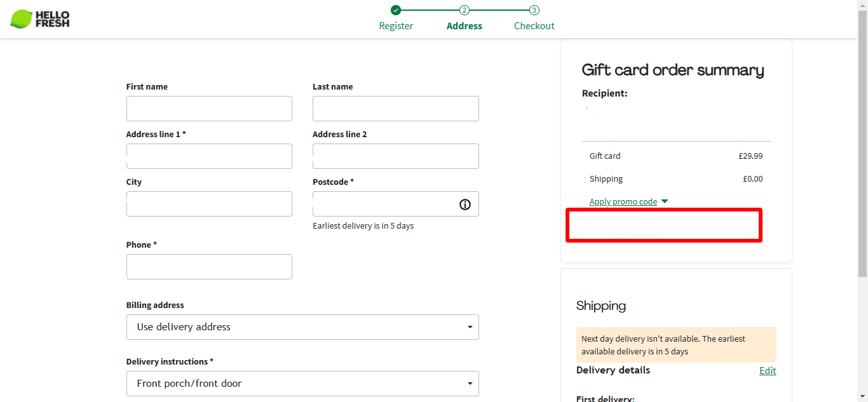Focus the Last name field
868x402 pixels.
pyautogui.click(x=396, y=109)
